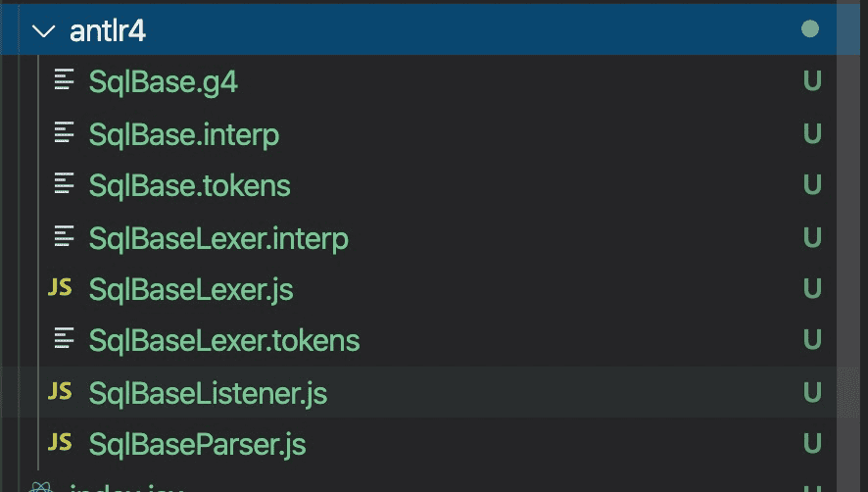Click the file icon next to SqlBase.tokens
Viewport: 868px width, 492px height.
(x=64, y=185)
